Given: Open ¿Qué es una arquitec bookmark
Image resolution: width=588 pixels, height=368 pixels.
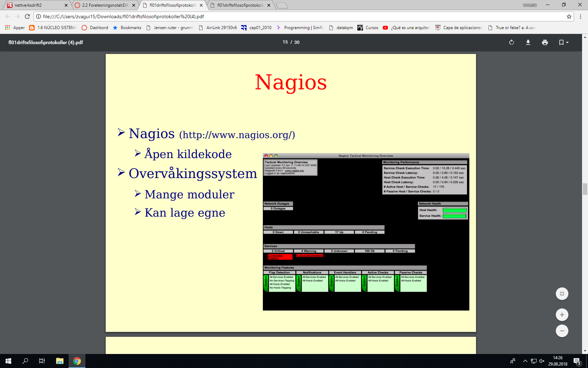Looking at the screenshot, I should (406, 28).
